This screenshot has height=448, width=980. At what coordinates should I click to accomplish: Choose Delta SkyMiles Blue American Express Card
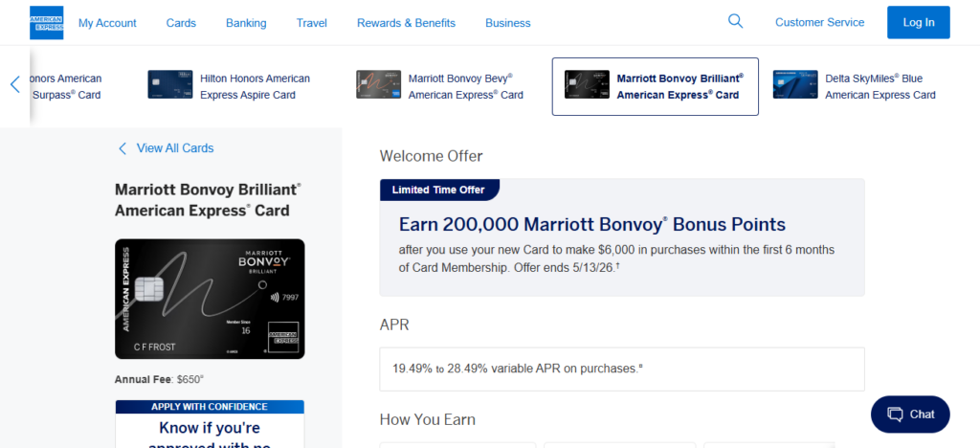(x=880, y=87)
